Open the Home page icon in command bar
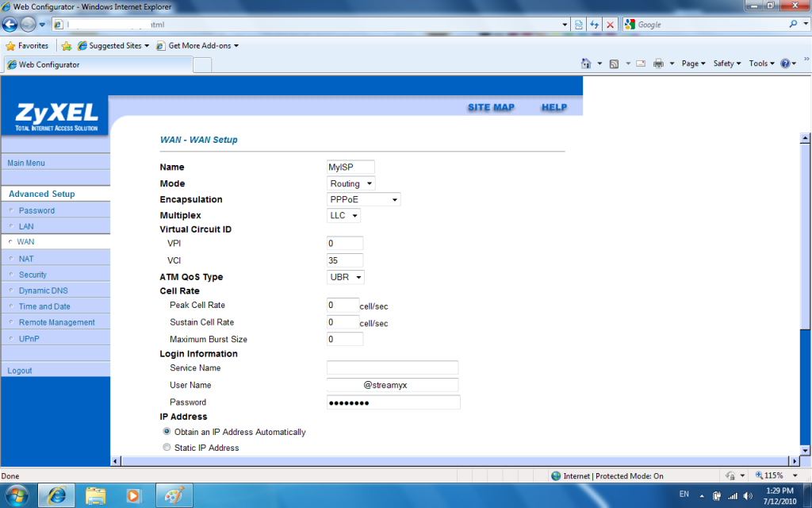The image size is (812, 508). [586, 63]
